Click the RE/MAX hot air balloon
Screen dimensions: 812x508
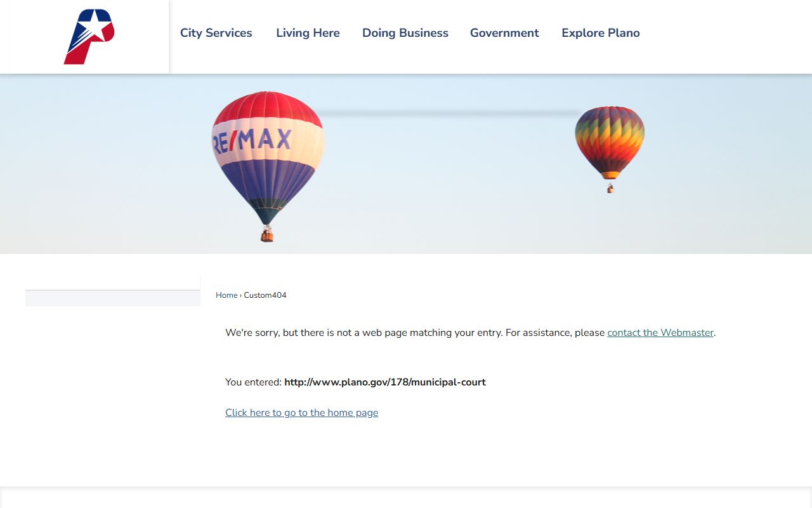coord(268,152)
